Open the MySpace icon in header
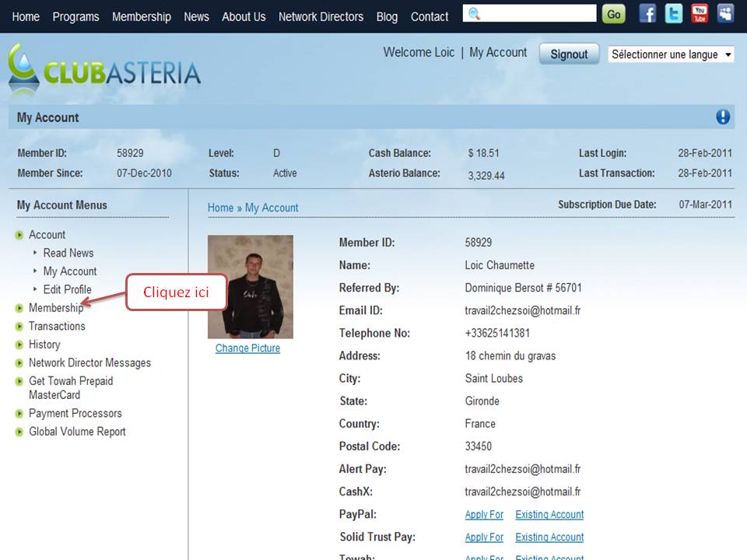The width and height of the screenshot is (747, 560). tap(725, 14)
